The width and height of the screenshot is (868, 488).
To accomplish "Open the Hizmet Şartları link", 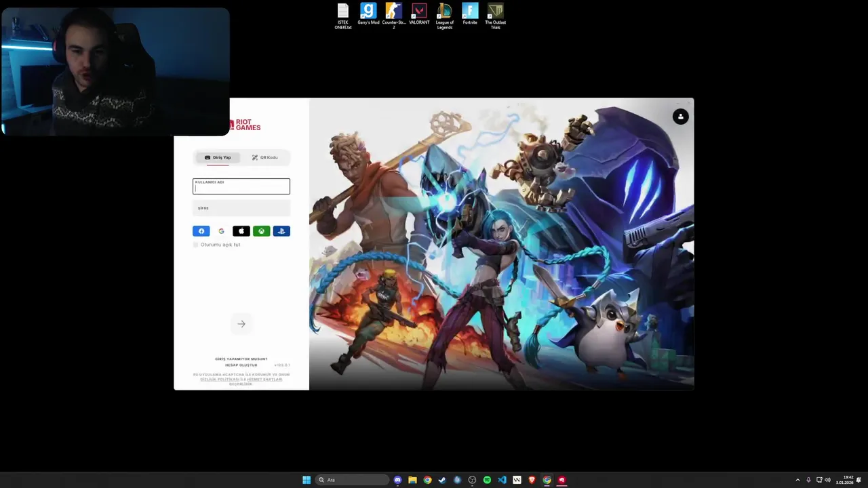I will 264,379.
